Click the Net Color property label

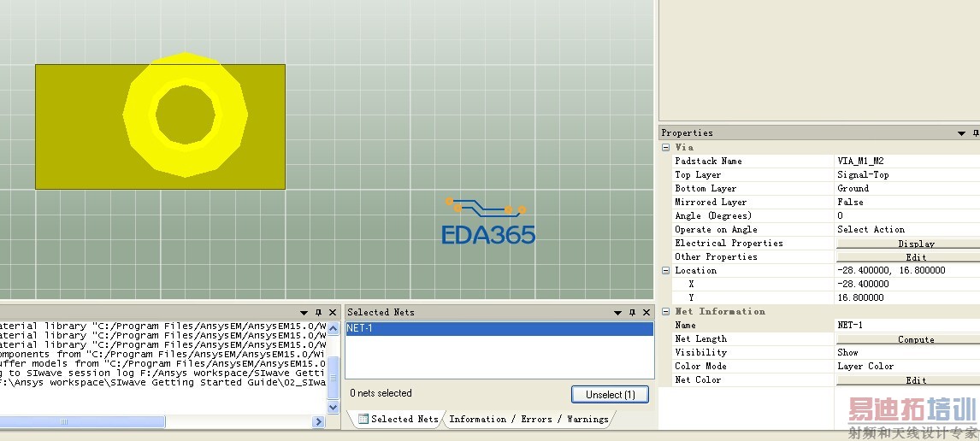coord(698,380)
